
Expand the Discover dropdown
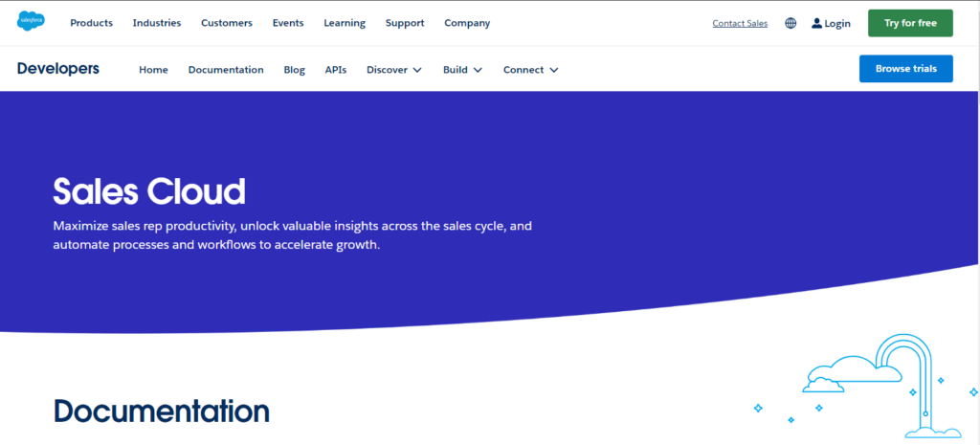394,70
